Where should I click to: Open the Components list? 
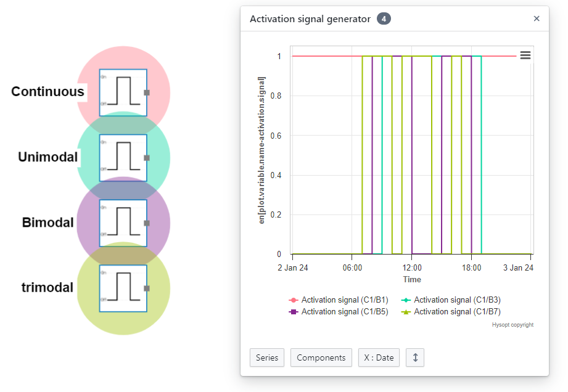321,357
